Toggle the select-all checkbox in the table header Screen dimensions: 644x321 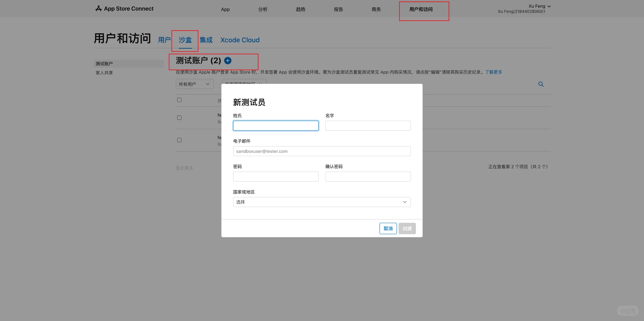coord(179,100)
